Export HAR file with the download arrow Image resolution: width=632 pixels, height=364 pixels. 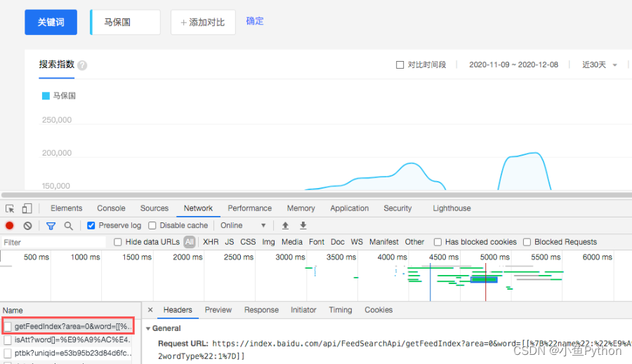point(303,226)
